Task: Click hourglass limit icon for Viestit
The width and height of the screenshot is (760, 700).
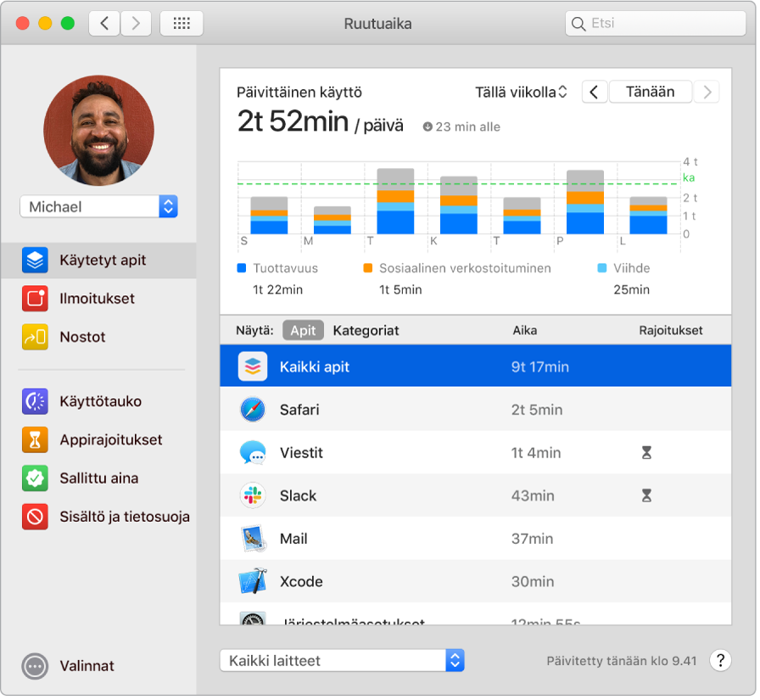Action: click(x=646, y=453)
